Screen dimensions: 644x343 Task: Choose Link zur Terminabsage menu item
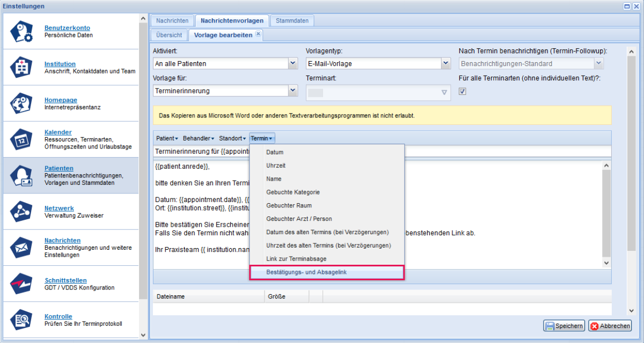(296, 259)
